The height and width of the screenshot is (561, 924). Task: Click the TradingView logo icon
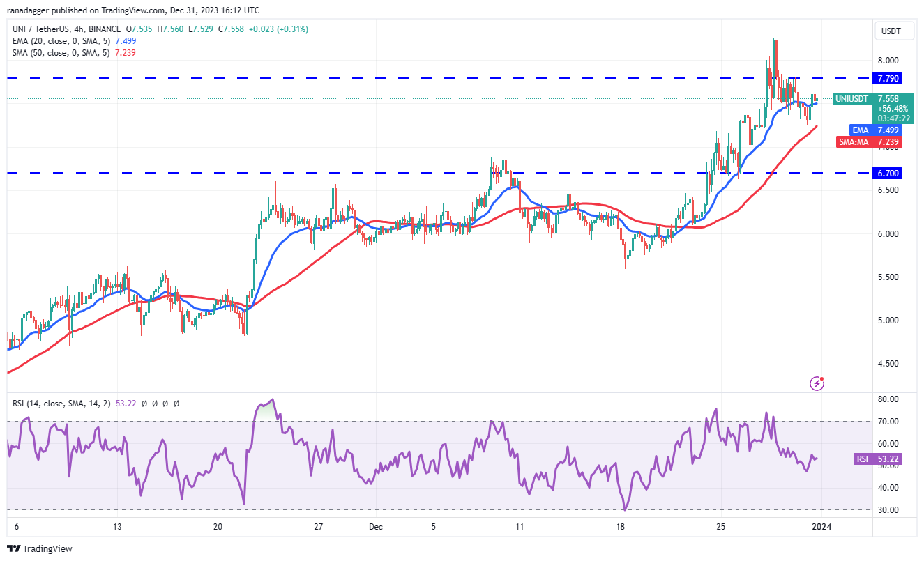14,548
